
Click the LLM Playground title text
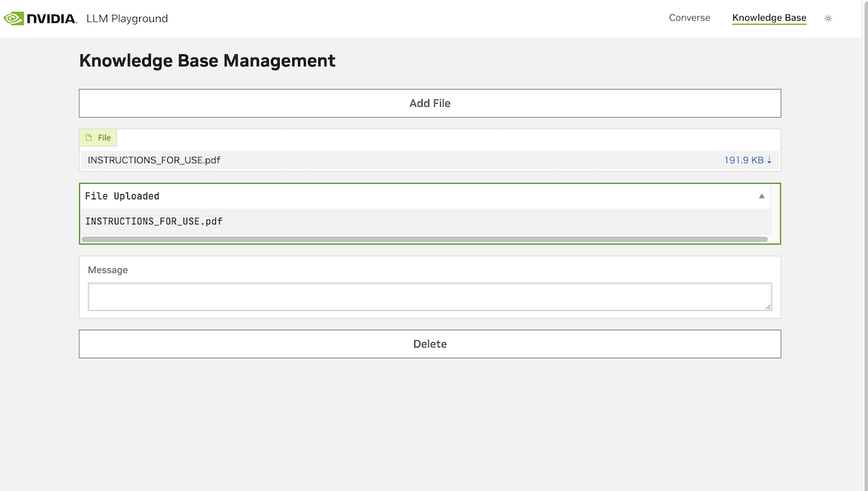127,19
